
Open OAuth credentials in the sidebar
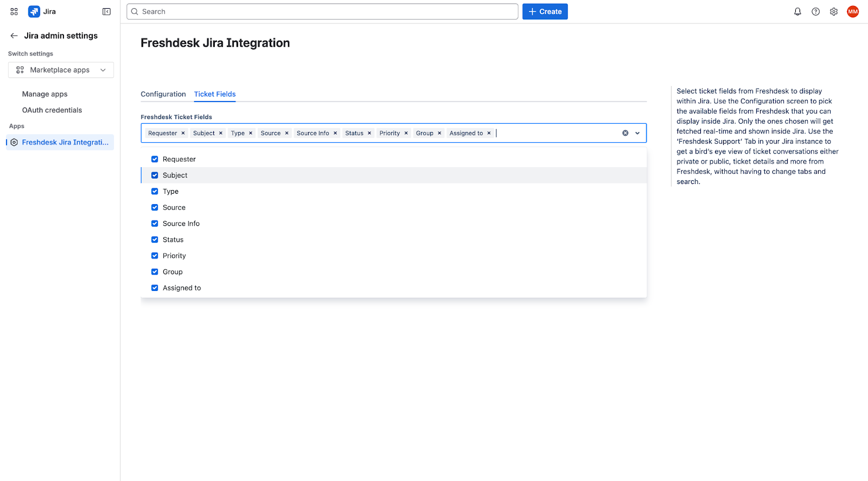click(52, 110)
